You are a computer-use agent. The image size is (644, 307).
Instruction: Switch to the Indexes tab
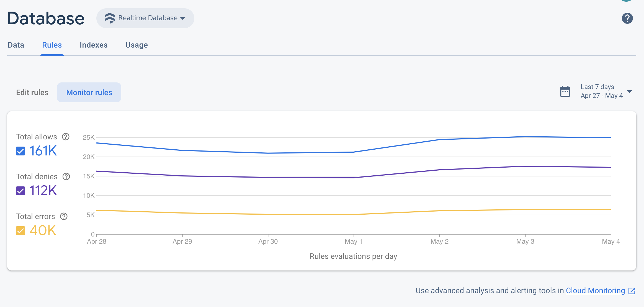pos(94,45)
